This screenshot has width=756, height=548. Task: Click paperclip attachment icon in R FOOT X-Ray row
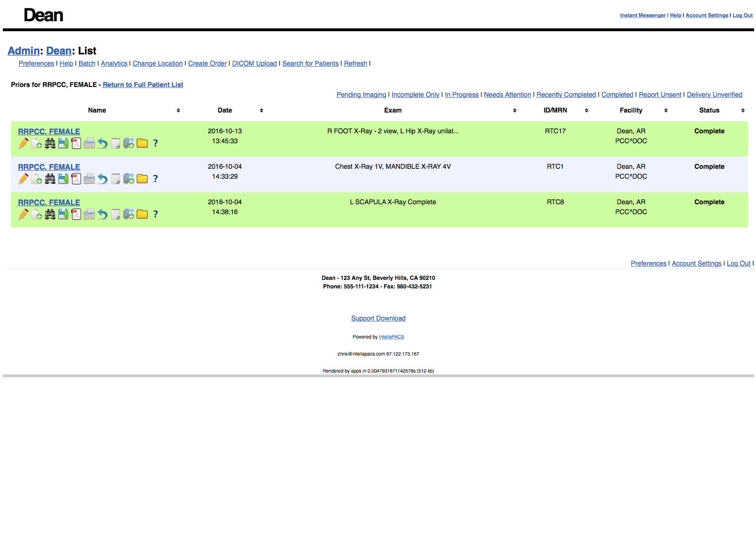pos(129,143)
